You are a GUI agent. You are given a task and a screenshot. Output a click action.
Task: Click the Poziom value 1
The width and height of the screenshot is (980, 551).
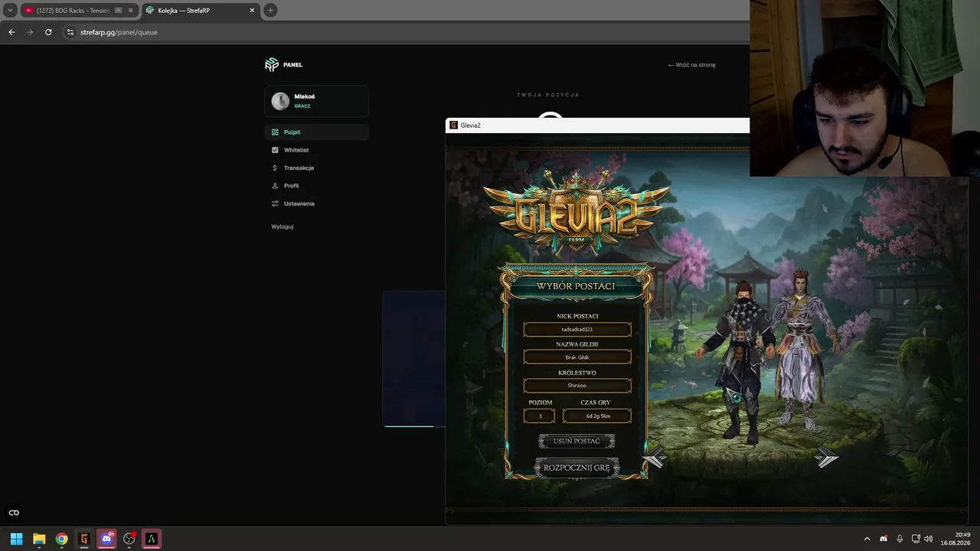point(540,416)
